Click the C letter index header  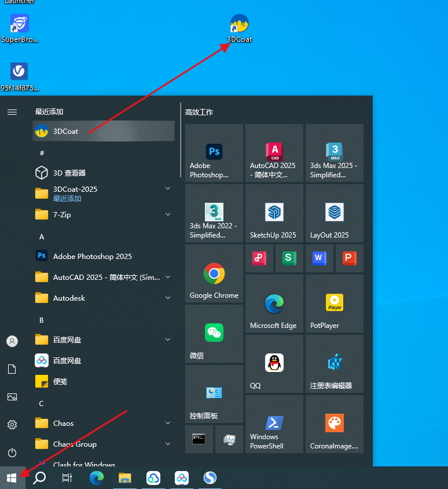click(42, 403)
